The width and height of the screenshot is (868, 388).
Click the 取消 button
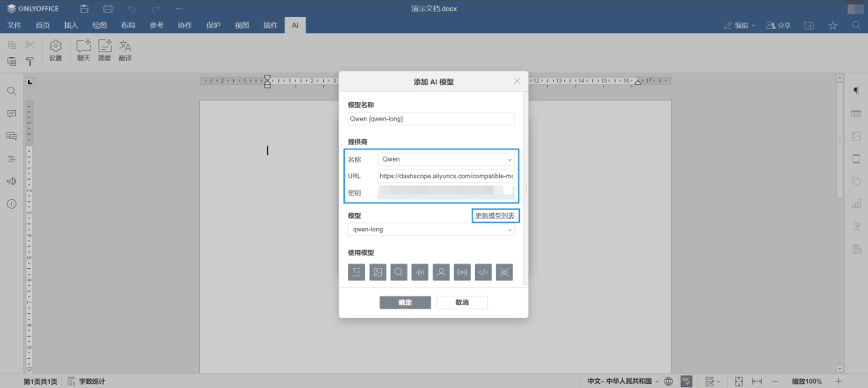462,303
